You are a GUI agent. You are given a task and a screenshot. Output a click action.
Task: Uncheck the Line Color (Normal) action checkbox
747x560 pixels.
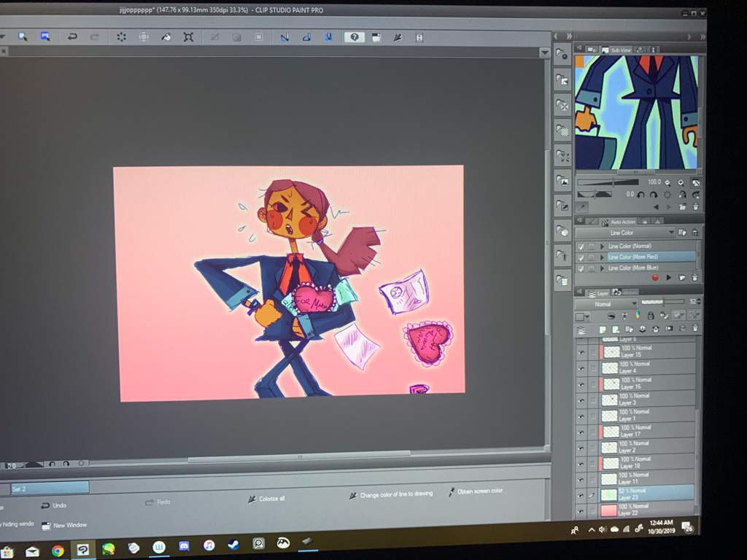581,246
